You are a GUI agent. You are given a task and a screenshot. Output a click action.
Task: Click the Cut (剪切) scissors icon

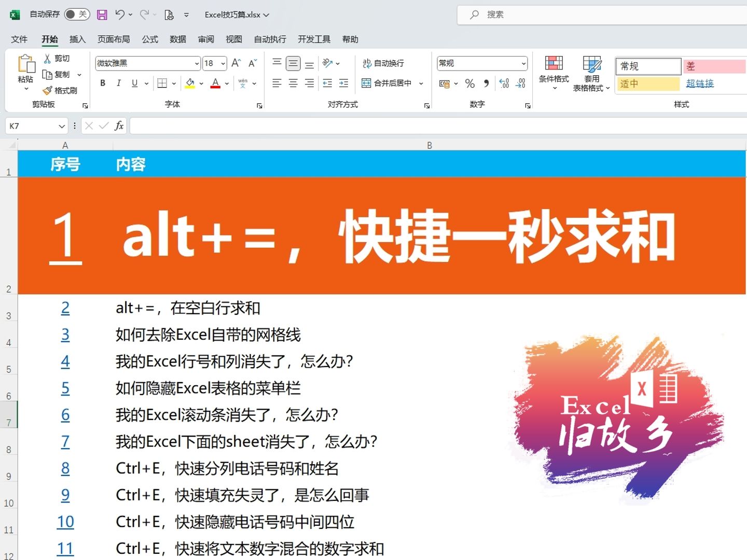point(47,59)
